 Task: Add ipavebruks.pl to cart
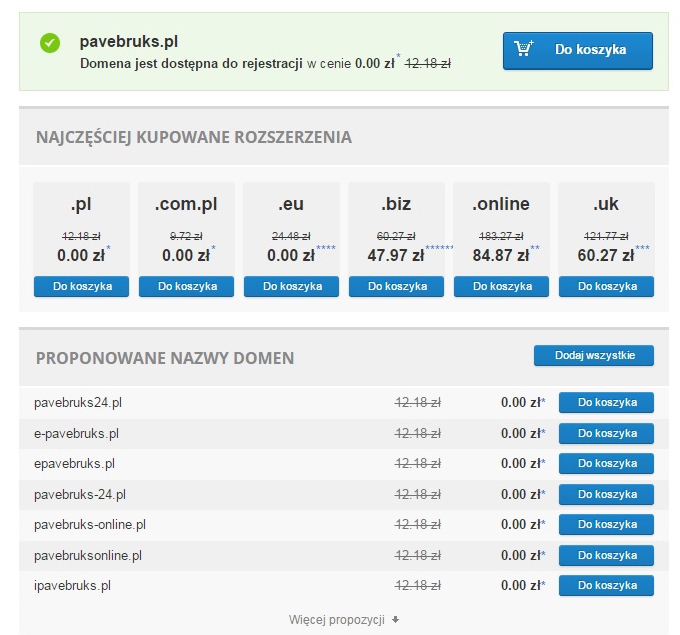[606, 585]
